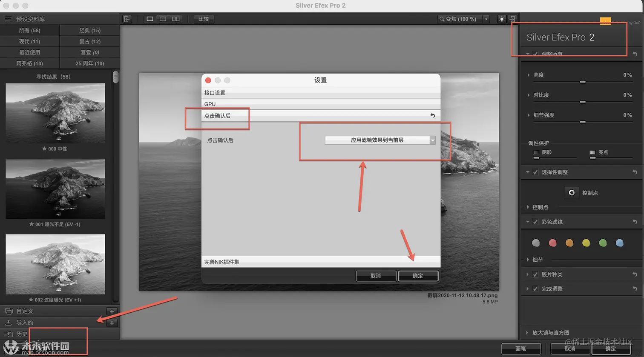644x357 pixels.
Task: Expand the 控制点 list
Action: click(x=529, y=207)
